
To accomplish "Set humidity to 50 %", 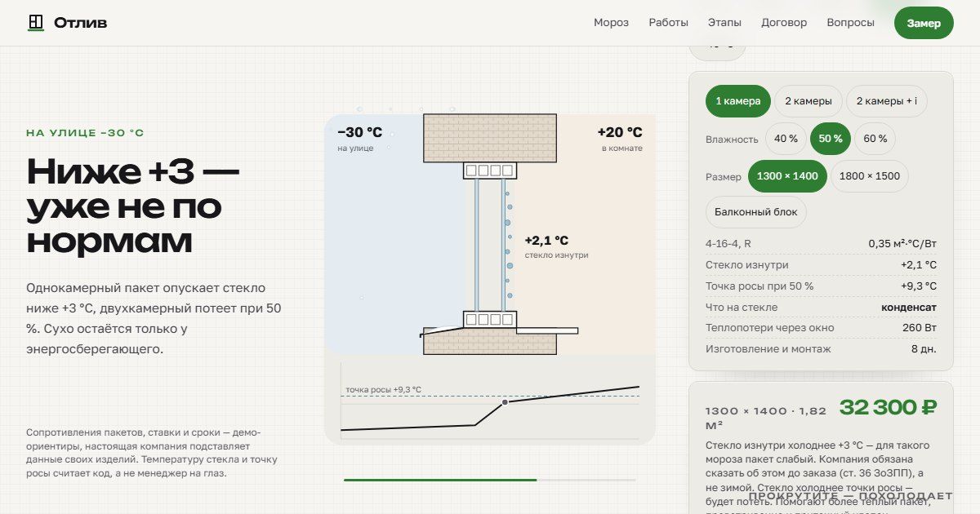I will [x=831, y=139].
